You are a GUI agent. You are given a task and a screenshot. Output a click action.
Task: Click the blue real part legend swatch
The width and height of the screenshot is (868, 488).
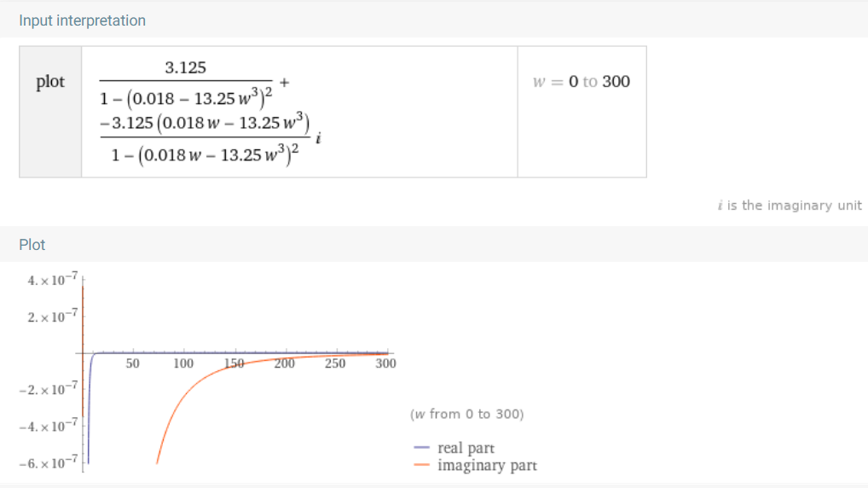tap(422, 448)
